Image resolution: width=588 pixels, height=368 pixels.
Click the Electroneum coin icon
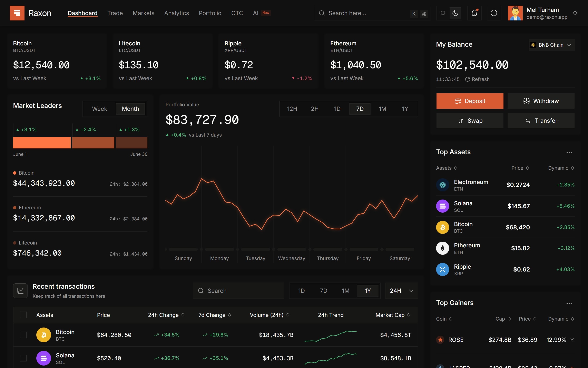coord(442,185)
